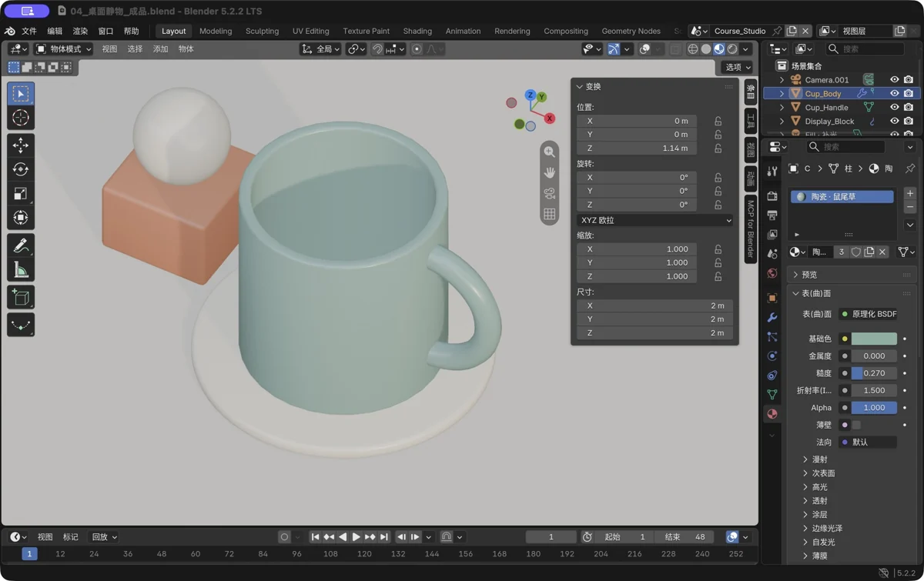The height and width of the screenshot is (581, 924).
Task: Enable the 薄壁 checkbox
Action: (x=856, y=425)
